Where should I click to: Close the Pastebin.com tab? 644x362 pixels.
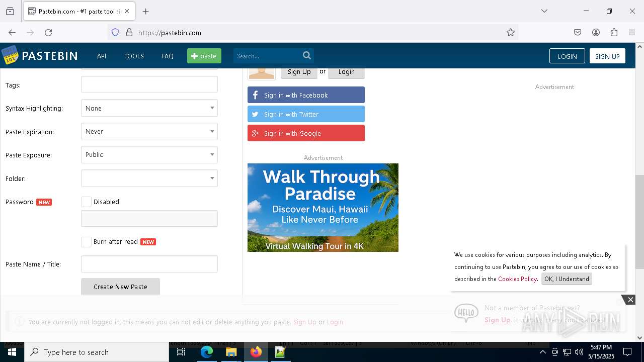click(x=127, y=11)
